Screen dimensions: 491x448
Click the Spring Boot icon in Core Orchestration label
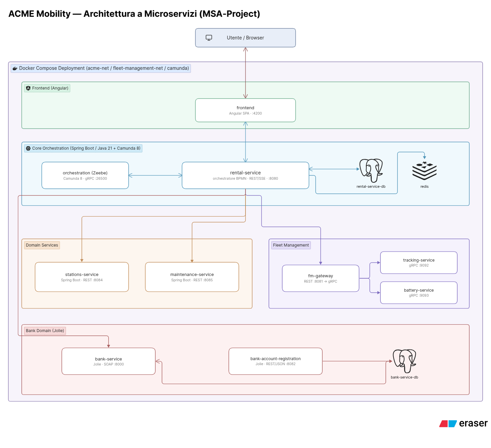[28, 148]
